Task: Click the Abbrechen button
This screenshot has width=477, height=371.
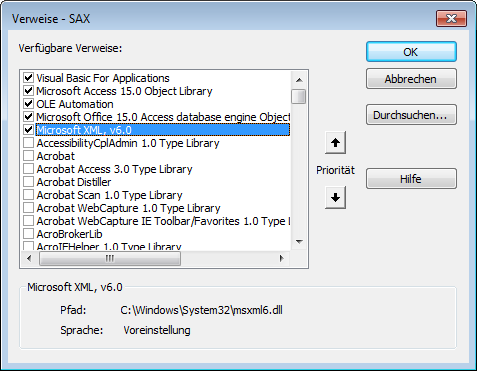Action: [x=411, y=79]
